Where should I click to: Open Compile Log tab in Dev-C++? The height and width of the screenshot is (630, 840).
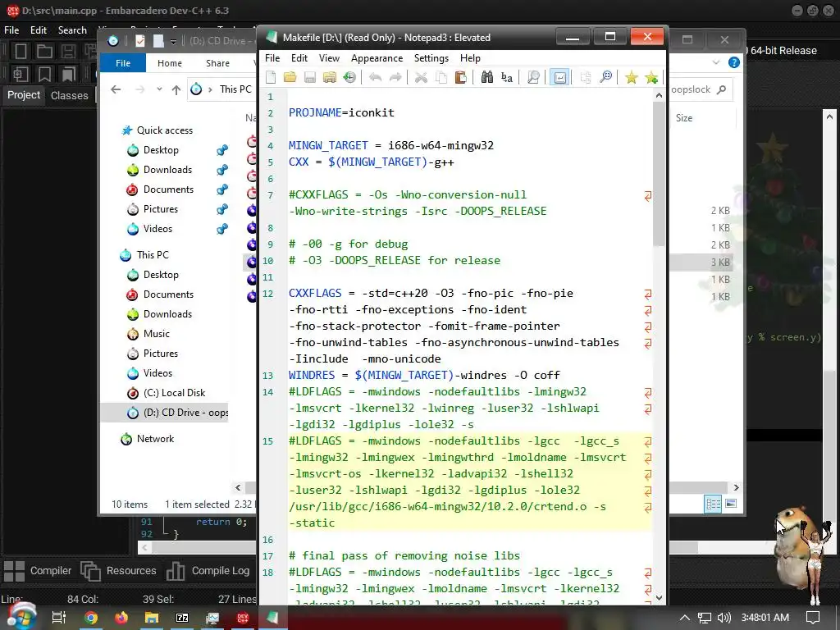click(x=208, y=571)
